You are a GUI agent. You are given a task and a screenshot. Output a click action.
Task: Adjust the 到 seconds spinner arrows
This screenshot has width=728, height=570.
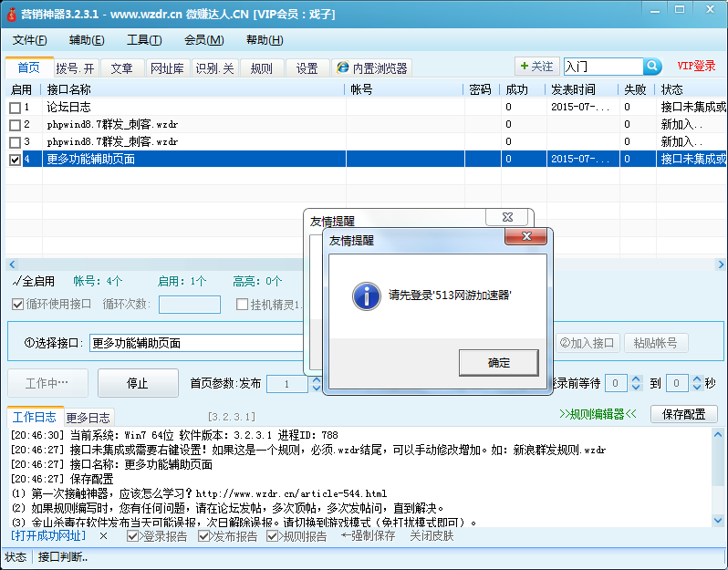(697, 384)
